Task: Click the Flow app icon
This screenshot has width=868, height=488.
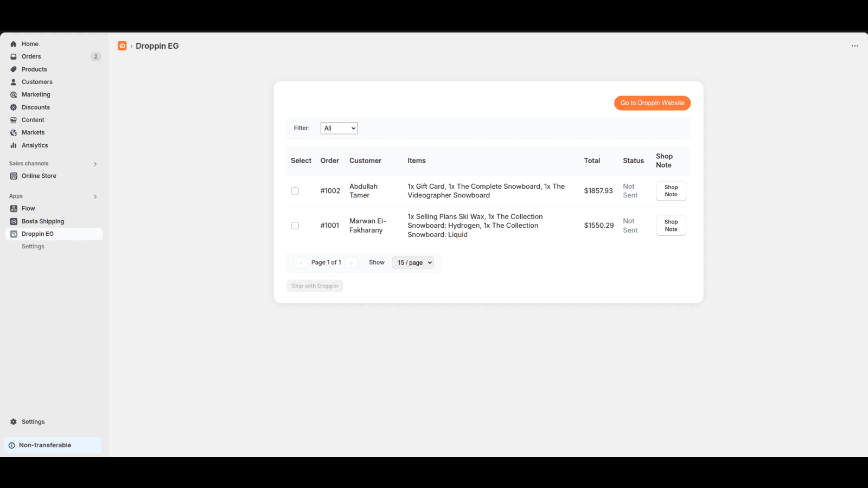Action: pos(14,208)
